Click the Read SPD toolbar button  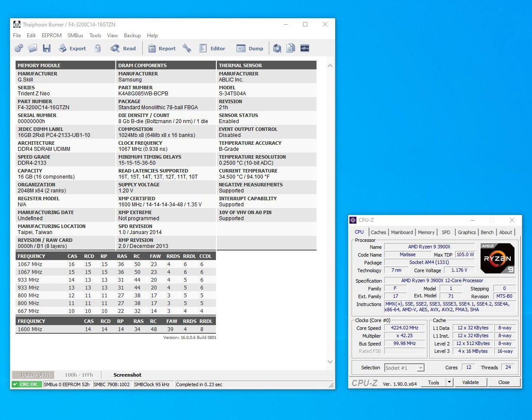[x=123, y=48]
